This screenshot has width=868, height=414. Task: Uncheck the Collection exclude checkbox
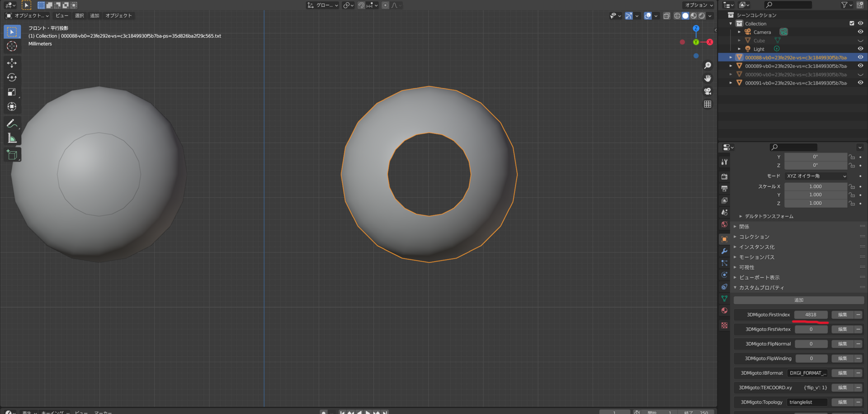852,24
